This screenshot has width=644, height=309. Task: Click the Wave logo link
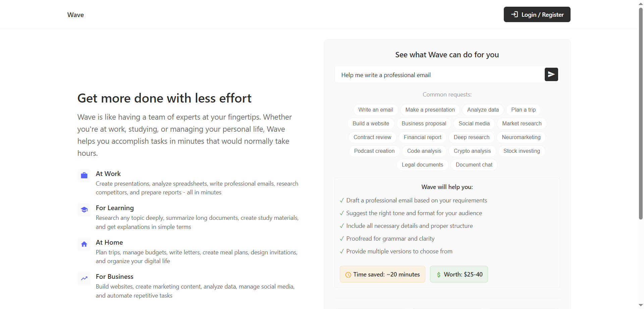point(75,15)
